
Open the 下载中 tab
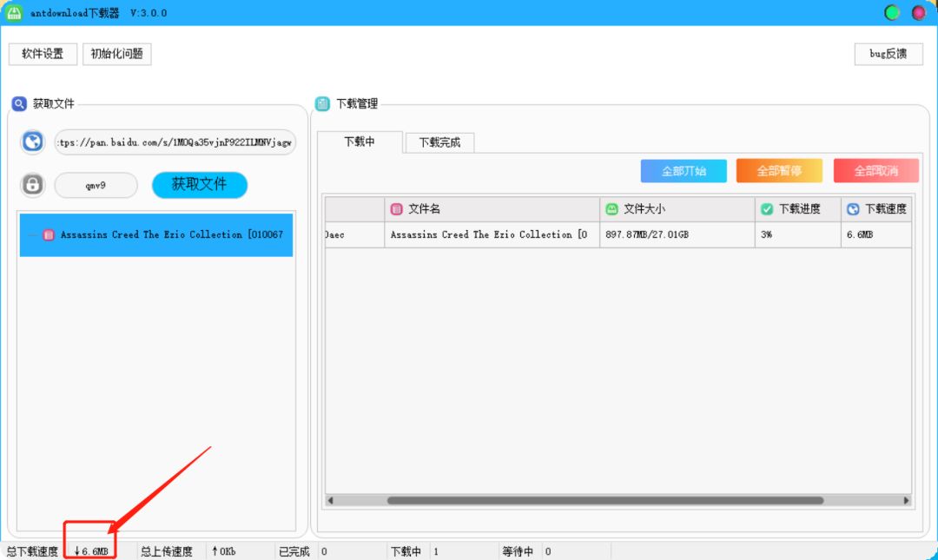[x=360, y=142]
